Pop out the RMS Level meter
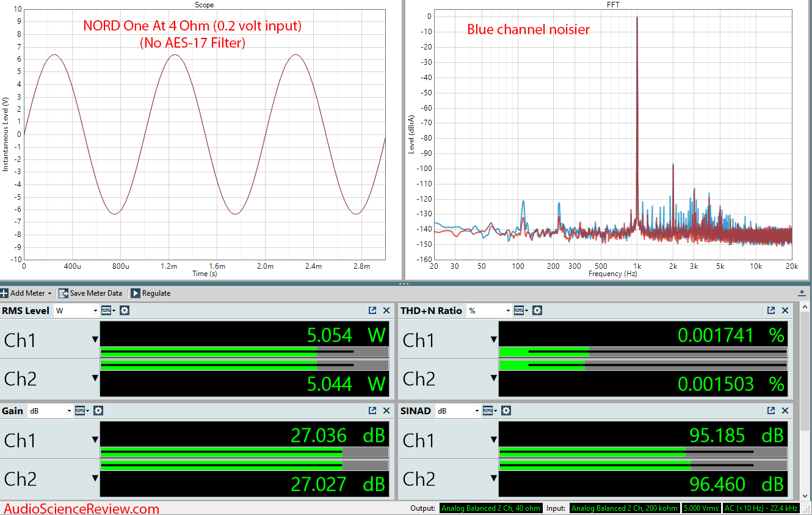The width and height of the screenshot is (812, 515). (x=372, y=310)
